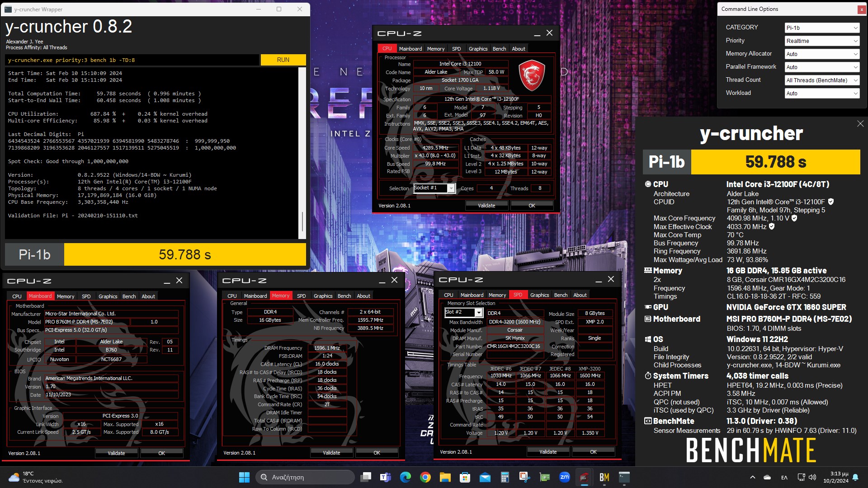The image size is (868, 488).
Task: Switch the EΛ keyboard language indicator
Action: click(x=784, y=477)
